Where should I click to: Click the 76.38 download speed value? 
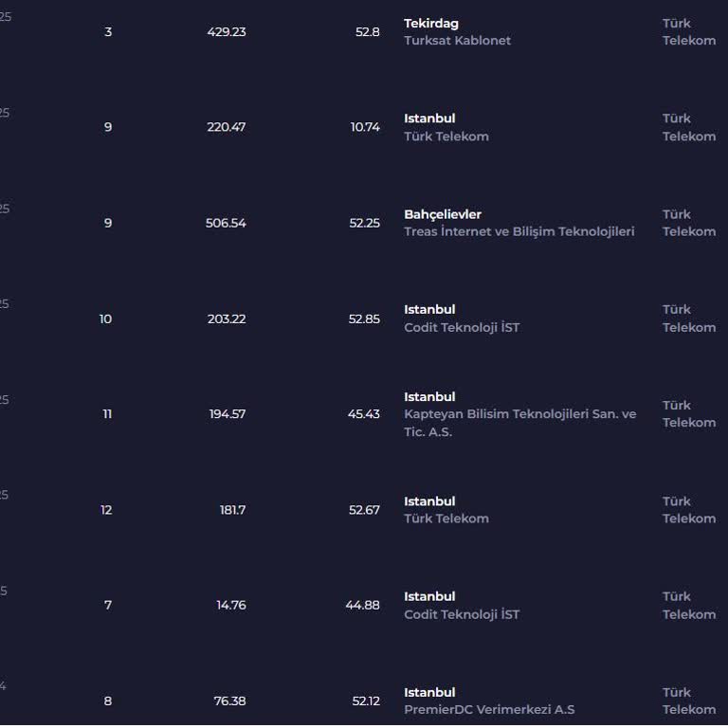coord(229,701)
